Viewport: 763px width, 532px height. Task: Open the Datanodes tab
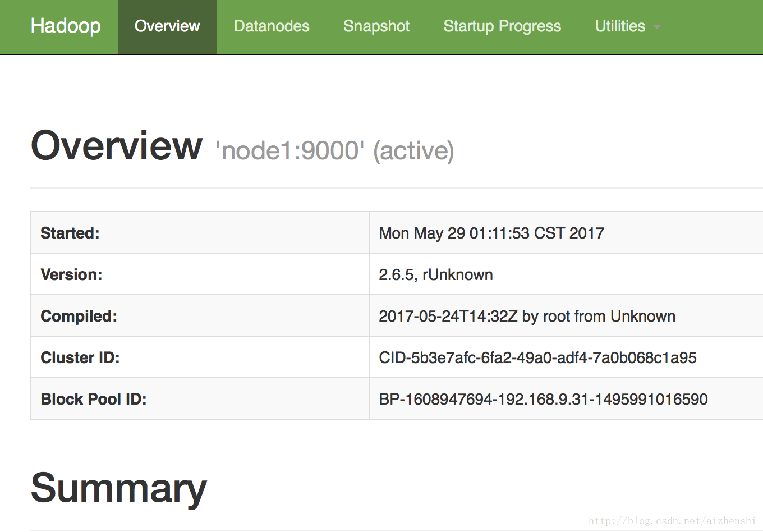[272, 27]
